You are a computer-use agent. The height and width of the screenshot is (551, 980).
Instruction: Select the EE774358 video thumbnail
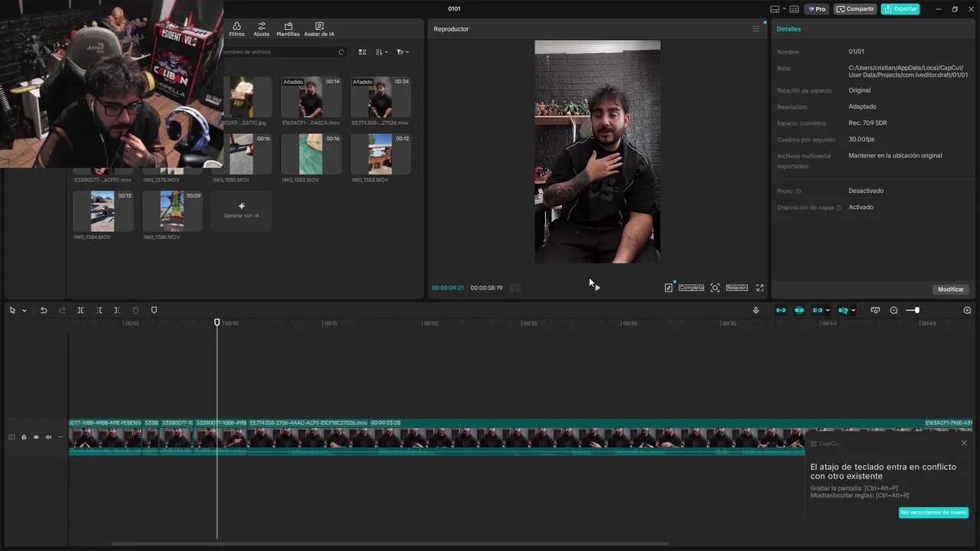[x=381, y=97]
